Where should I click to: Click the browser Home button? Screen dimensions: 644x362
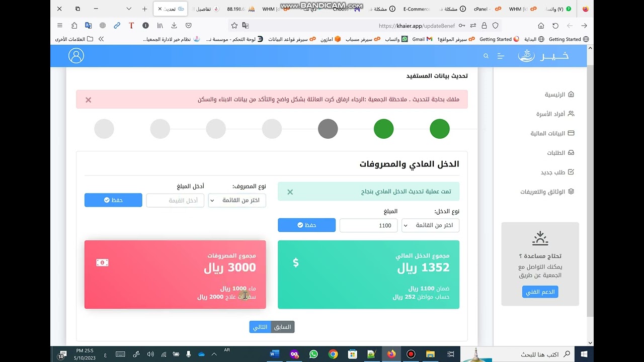pyautogui.click(x=541, y=25)
